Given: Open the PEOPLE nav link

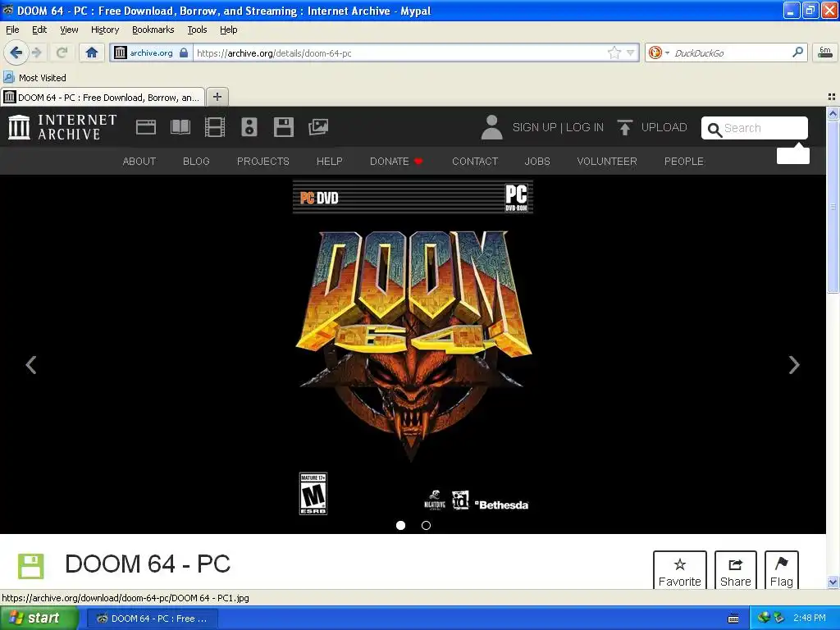Looking at the screenshot, I should [684, 162].
